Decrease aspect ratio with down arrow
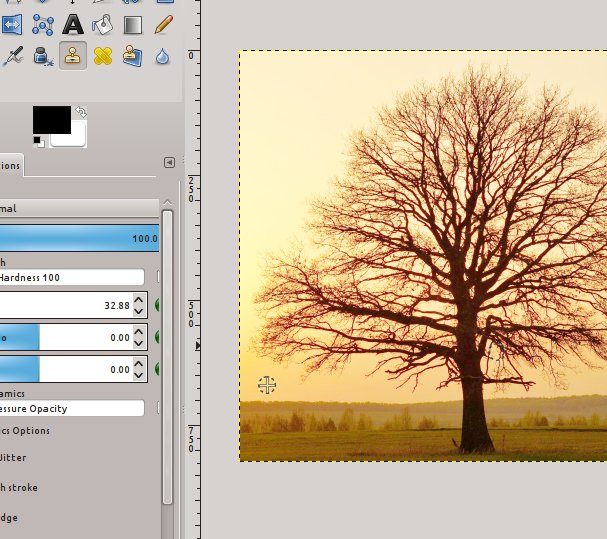Screen dimensions: 607x539 click(x=139, y=343)
